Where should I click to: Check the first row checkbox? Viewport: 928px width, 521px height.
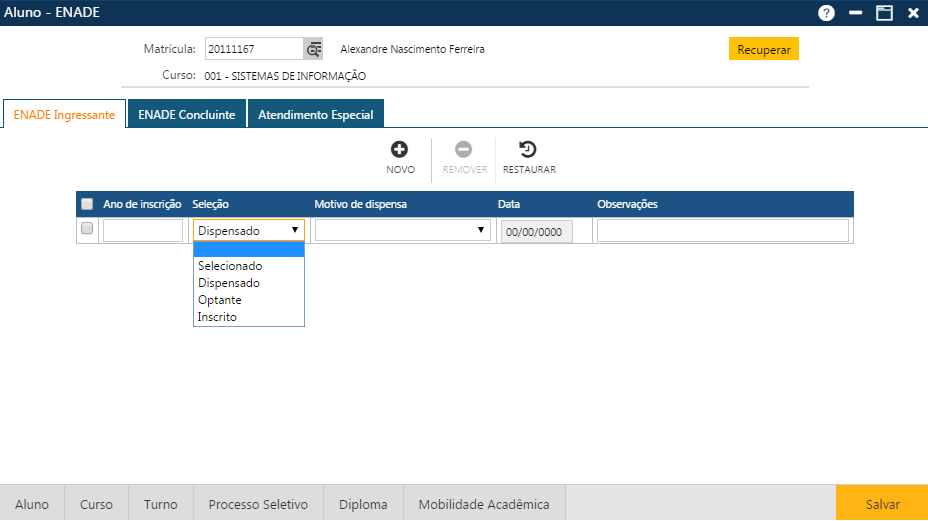point(87,229)
